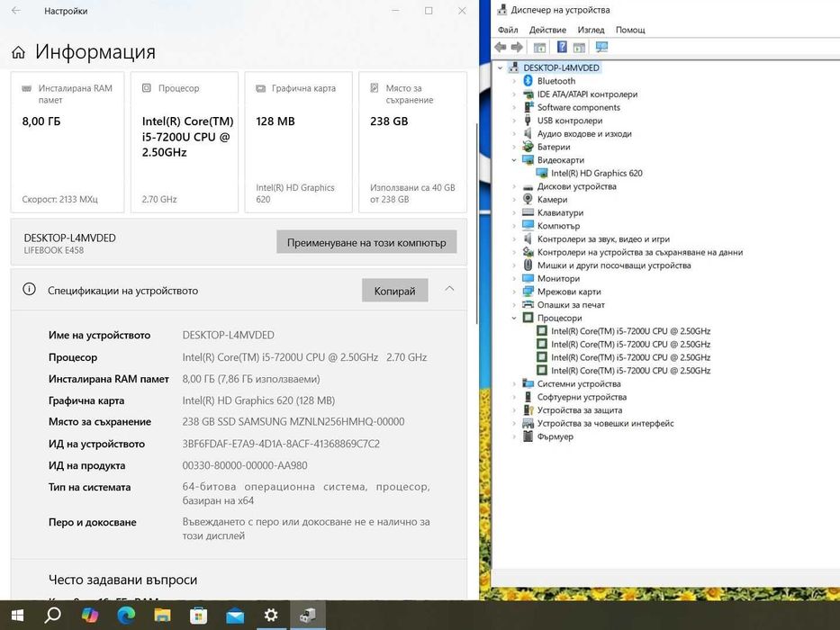Select the Компютър tree item

point(558,226)
